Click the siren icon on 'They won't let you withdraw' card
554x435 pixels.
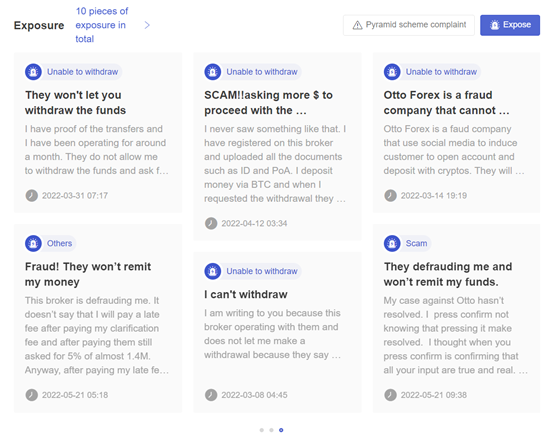pos(33,72)
